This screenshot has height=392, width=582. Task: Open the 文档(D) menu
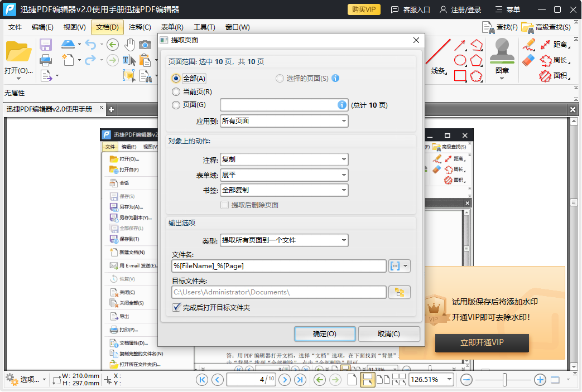click(107, 27)
